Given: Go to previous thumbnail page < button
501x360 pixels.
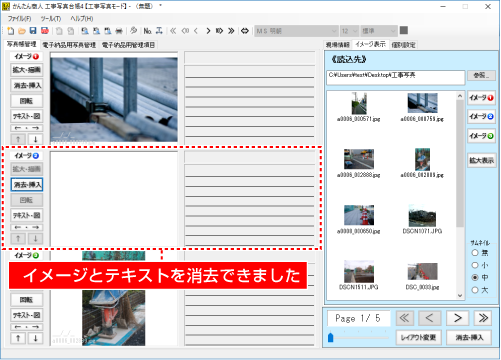Looking at the screenshot, I should (430, 318).
